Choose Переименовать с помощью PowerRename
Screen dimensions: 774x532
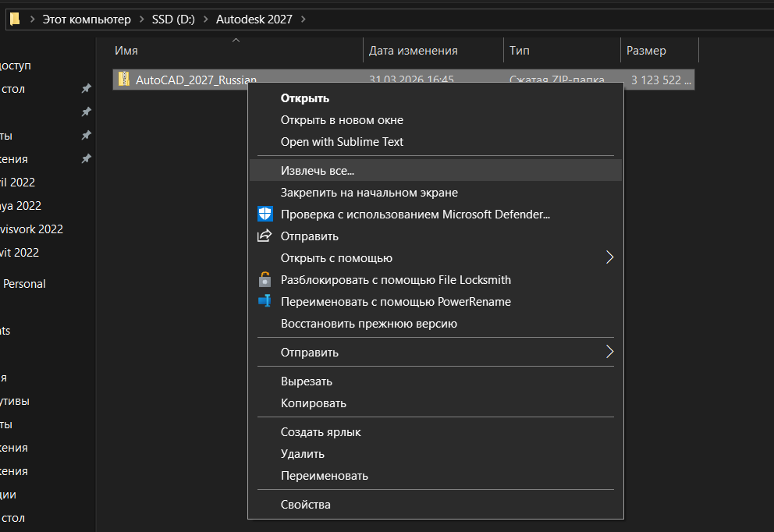coord(396,302)
